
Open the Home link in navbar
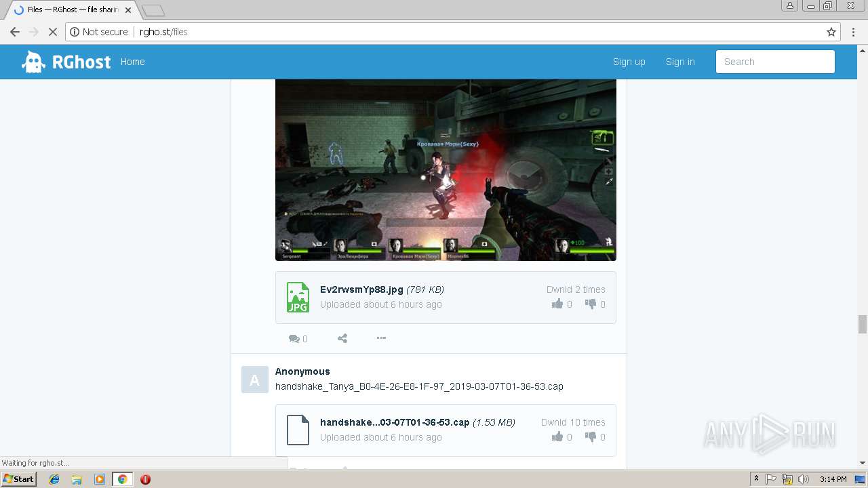tap(132, 62)
